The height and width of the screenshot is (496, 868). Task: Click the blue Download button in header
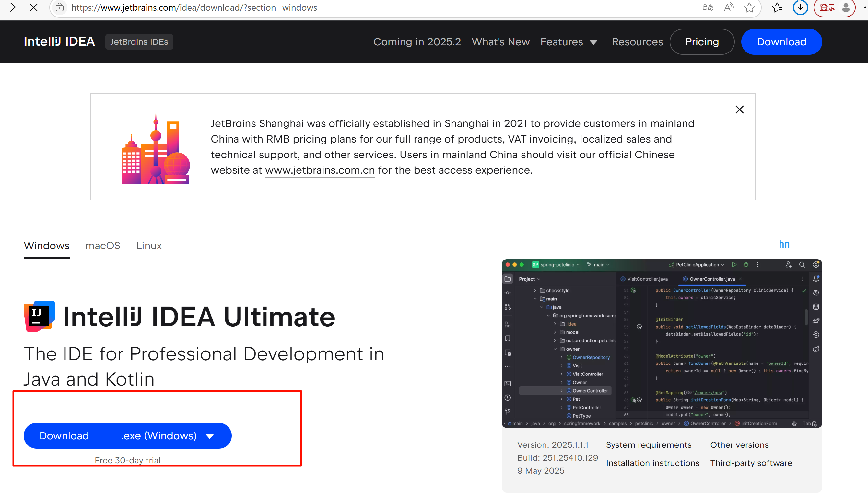click(781, 42)
